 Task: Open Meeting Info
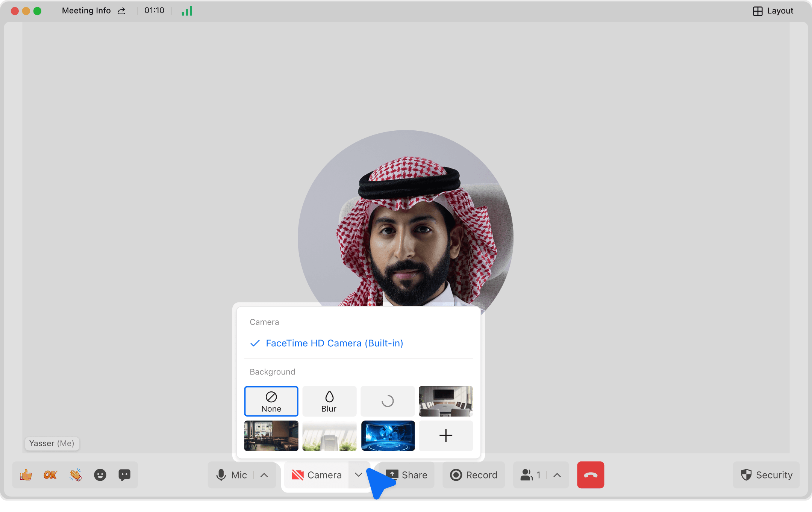[x=86, y=11]
